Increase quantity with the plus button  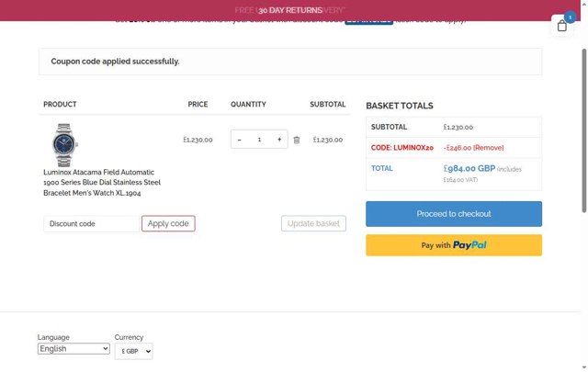tap(279, 140)
